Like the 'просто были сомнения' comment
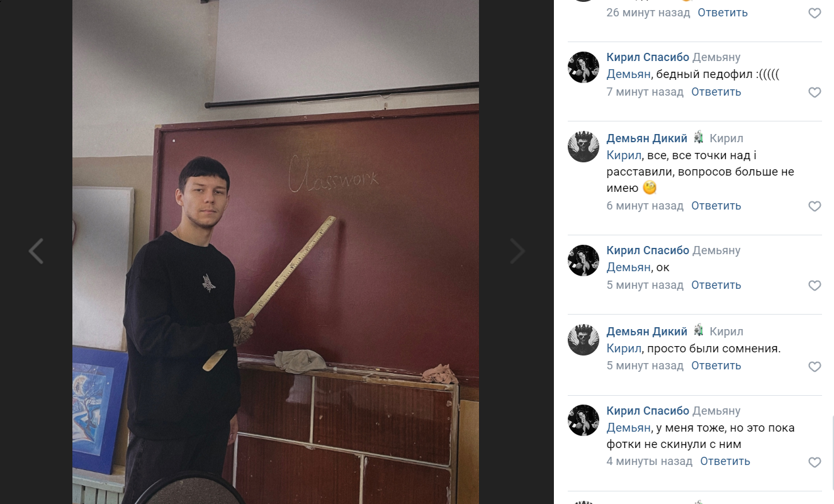Viewport: 834px width, 504px height. (x=814, y=366)
